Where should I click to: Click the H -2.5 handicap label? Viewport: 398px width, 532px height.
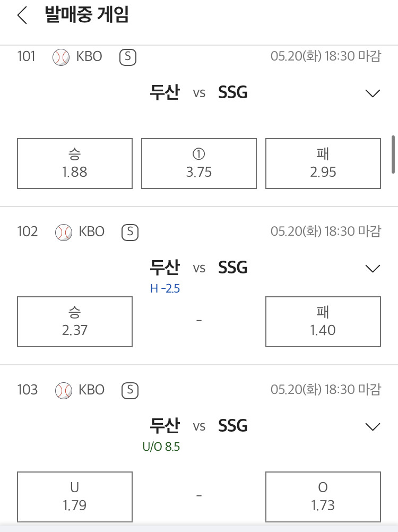coord(165,289)
